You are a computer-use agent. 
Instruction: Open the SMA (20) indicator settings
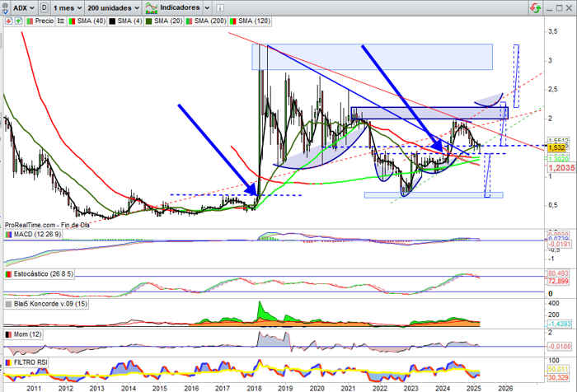click(x=168, y=21)
